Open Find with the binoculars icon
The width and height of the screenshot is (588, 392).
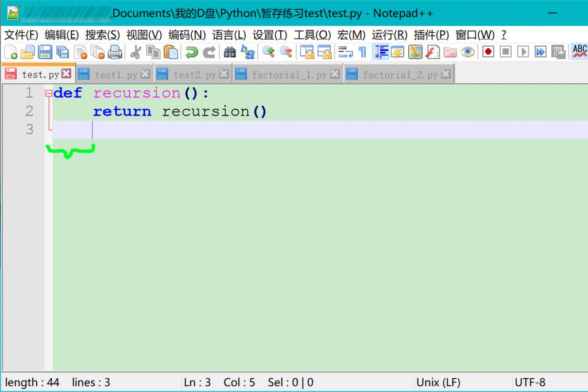pos(230,52)
